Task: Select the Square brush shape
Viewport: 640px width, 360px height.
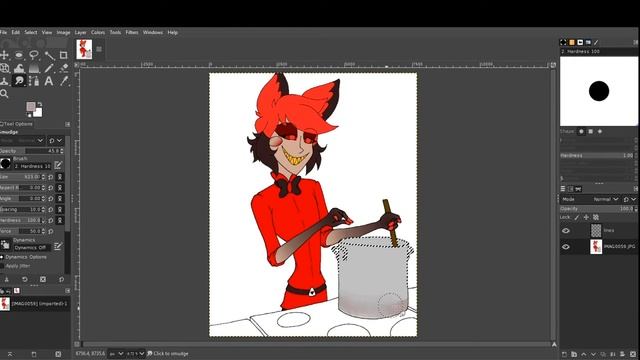Action: (590, 131)
